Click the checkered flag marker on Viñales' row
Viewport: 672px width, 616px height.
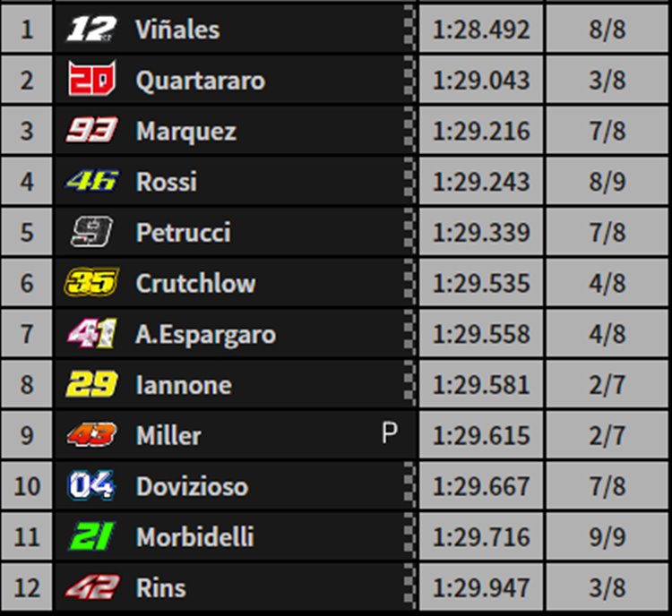point(409,28)
